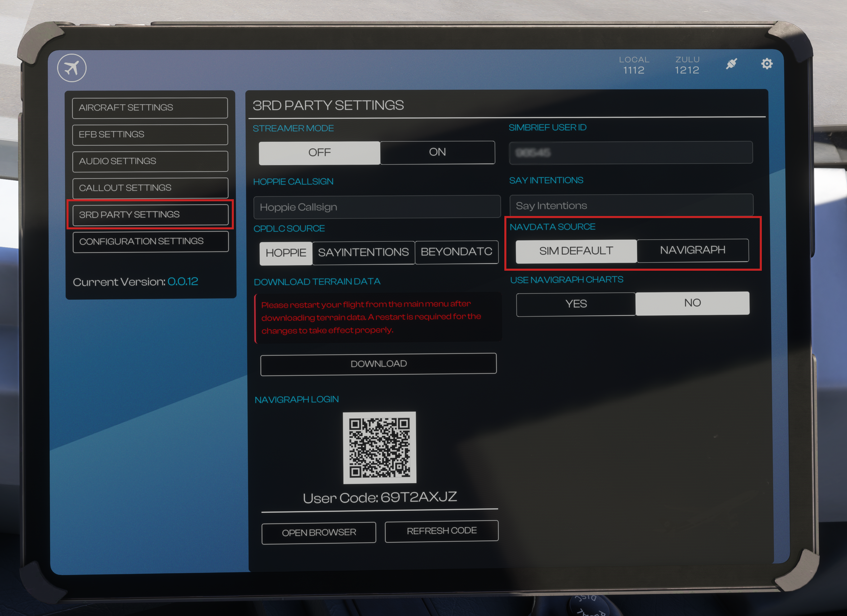Set Streamer Mode to OFF
The height and width of the screenshot is (616, 847).
tap(319, 153)
